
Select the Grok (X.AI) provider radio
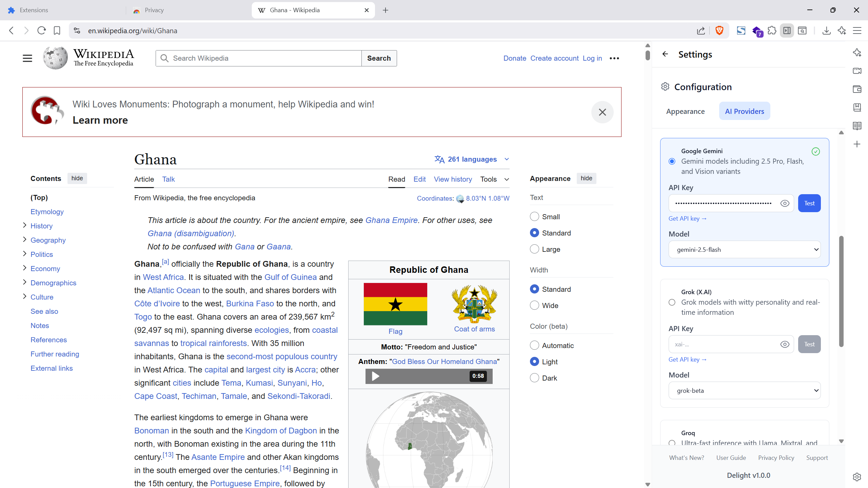pyautogui.click(x=672, y=302)
